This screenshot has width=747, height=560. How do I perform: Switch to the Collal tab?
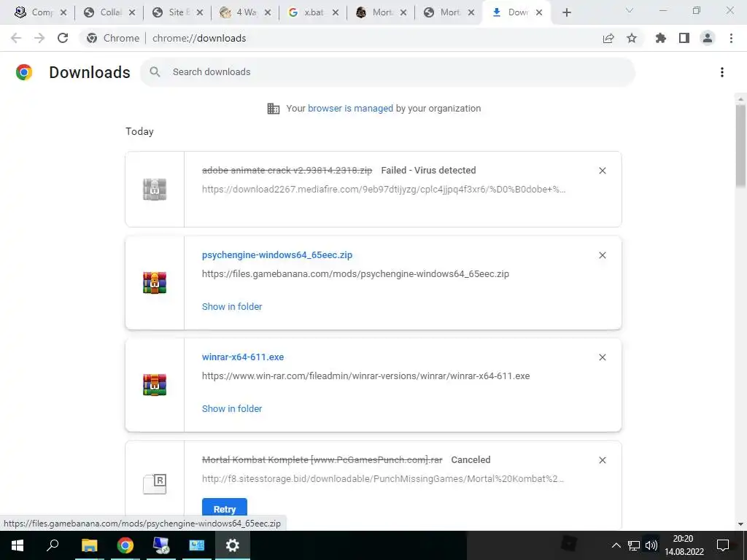click(109, 12)
